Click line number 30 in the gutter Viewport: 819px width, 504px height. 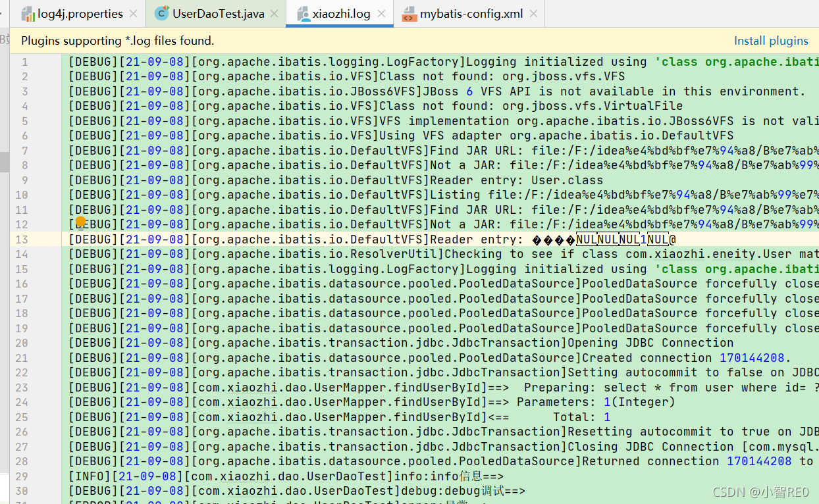[22, 491]
